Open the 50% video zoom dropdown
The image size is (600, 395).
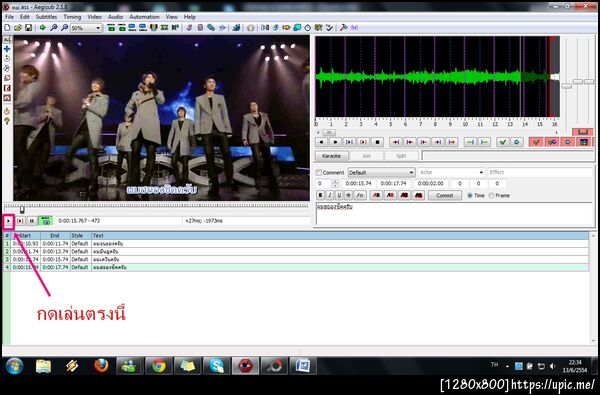pos(86,28)
